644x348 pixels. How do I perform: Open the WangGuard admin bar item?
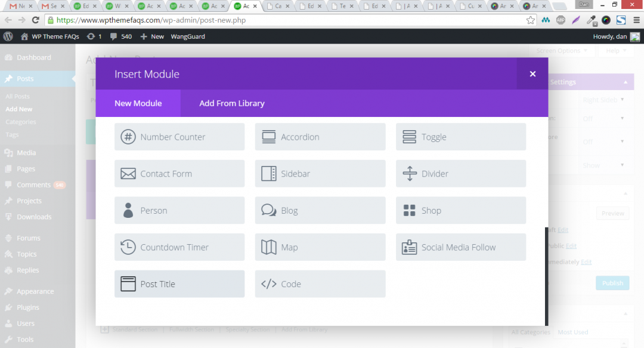click(188, 36)
